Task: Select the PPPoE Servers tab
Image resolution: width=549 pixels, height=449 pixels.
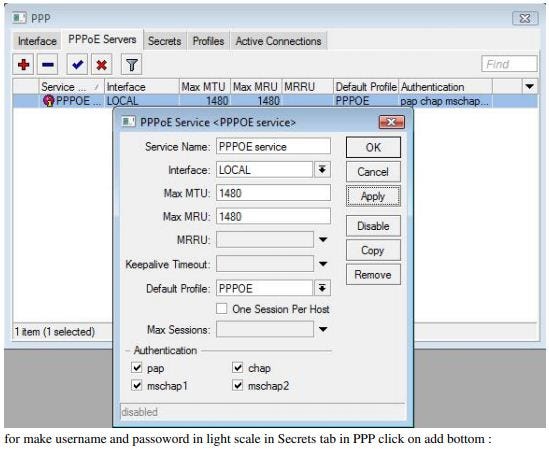Action: pos(102,39)
